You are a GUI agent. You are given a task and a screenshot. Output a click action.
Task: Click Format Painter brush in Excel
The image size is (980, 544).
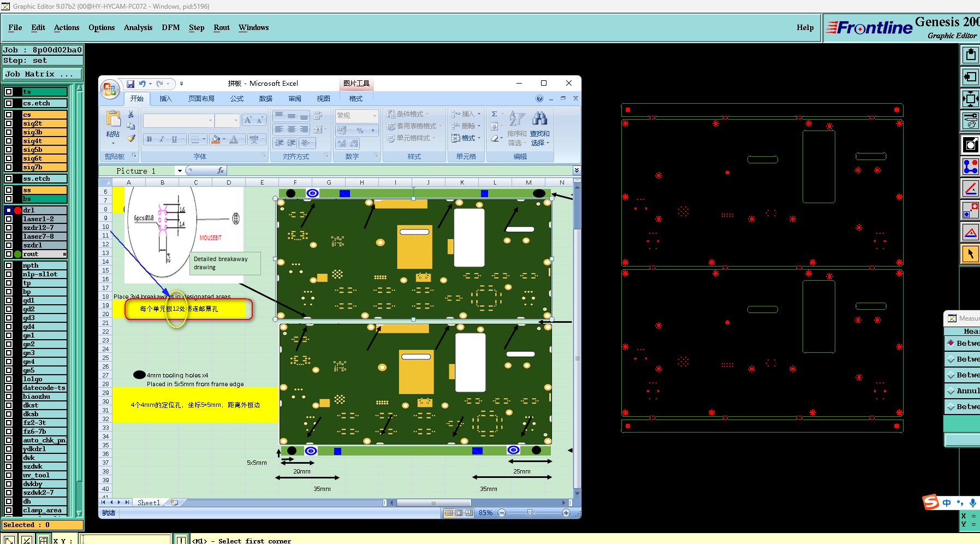click(131, 138)
